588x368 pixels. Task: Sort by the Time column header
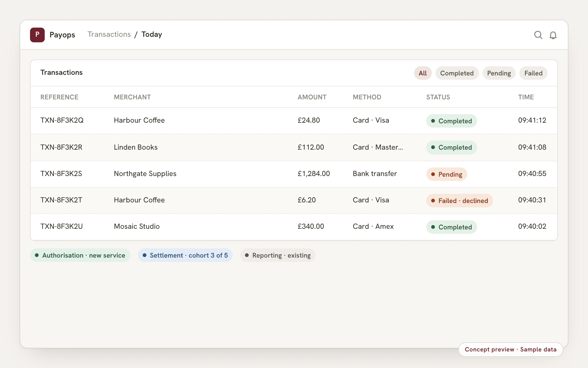526,97
